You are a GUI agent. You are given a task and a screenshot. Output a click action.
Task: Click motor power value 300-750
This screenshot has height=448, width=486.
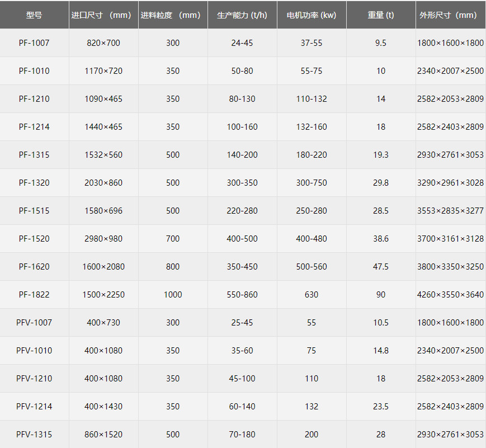tap(312, 183)
